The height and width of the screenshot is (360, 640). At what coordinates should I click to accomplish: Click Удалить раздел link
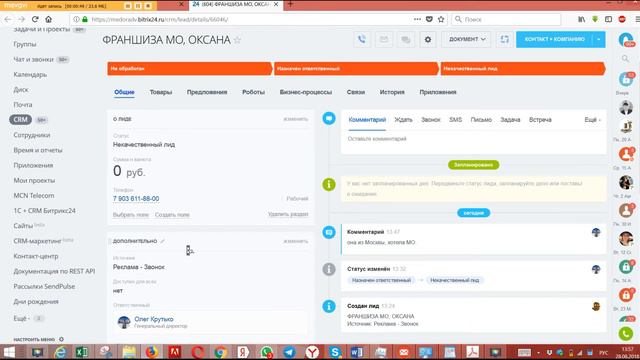coord(288,214)
